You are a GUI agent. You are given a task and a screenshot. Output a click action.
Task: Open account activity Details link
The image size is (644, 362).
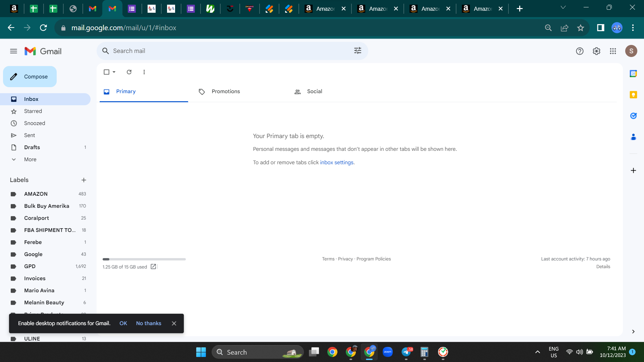click(x=603, y=267)
